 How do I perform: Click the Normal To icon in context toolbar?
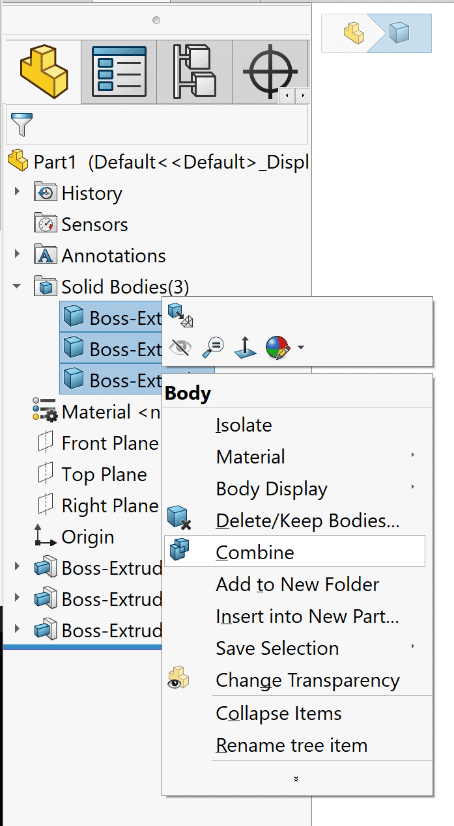(245, 348)
